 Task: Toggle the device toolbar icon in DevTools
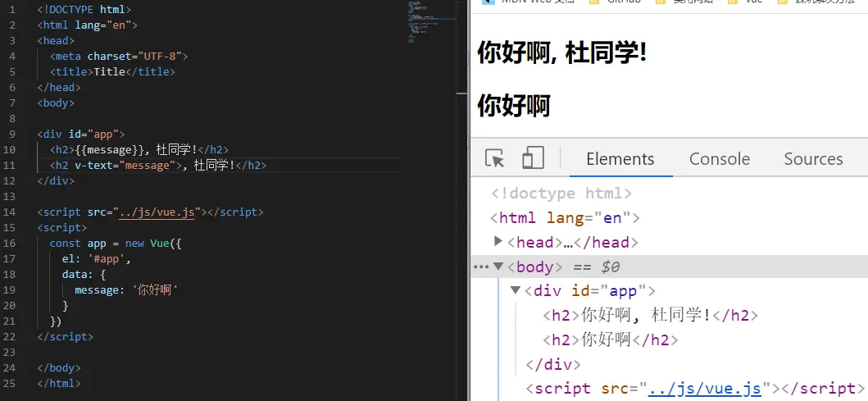(533, 157)
